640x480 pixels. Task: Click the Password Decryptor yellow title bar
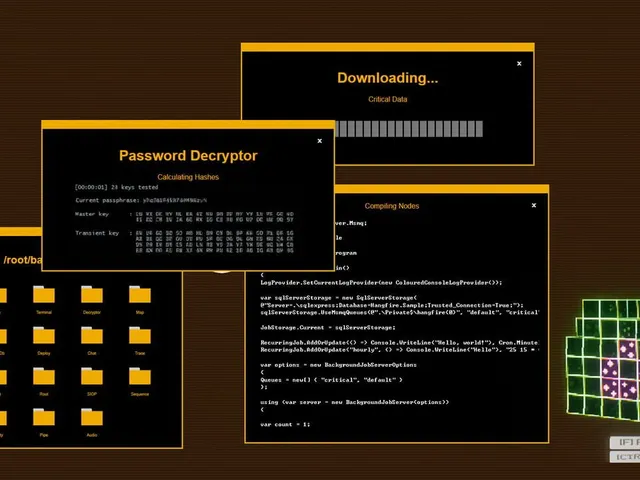click(188, 124)
